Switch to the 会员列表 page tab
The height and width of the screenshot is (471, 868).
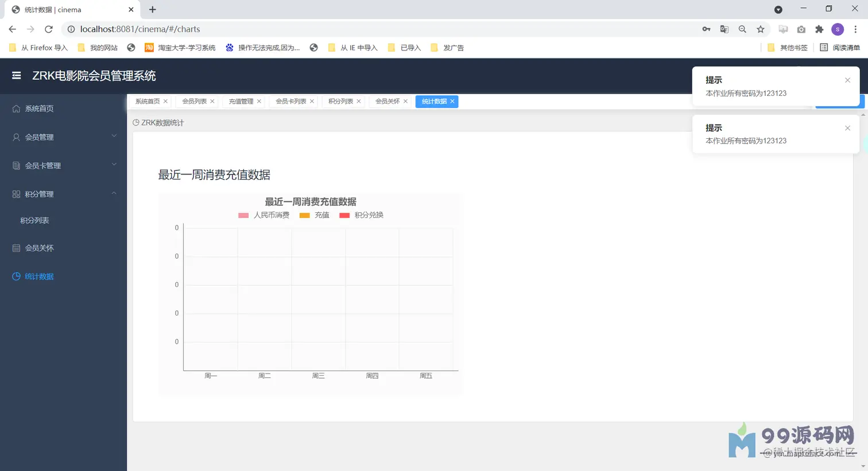point(194,102)
